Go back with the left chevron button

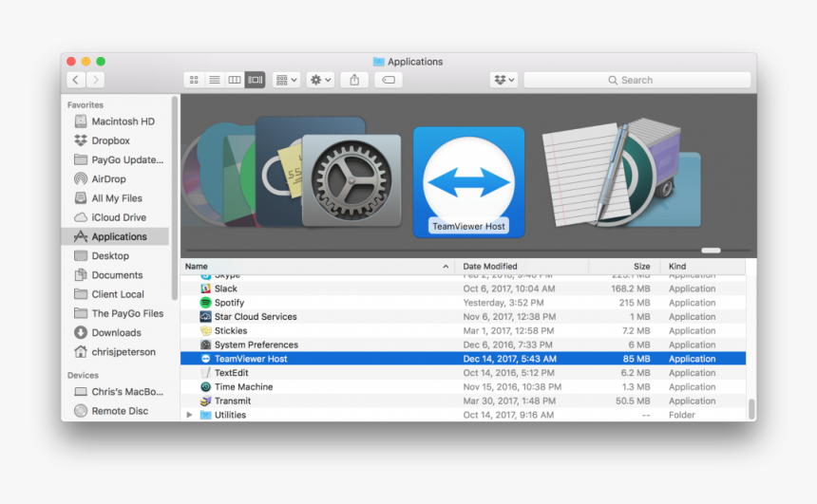[76, 80]
